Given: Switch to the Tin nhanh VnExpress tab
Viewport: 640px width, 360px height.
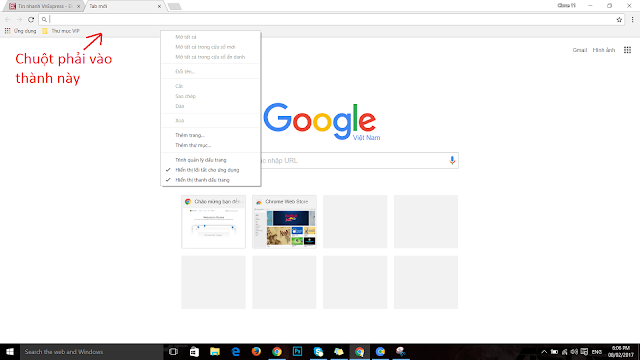Looking at the screenshot, I should point(44,7).
